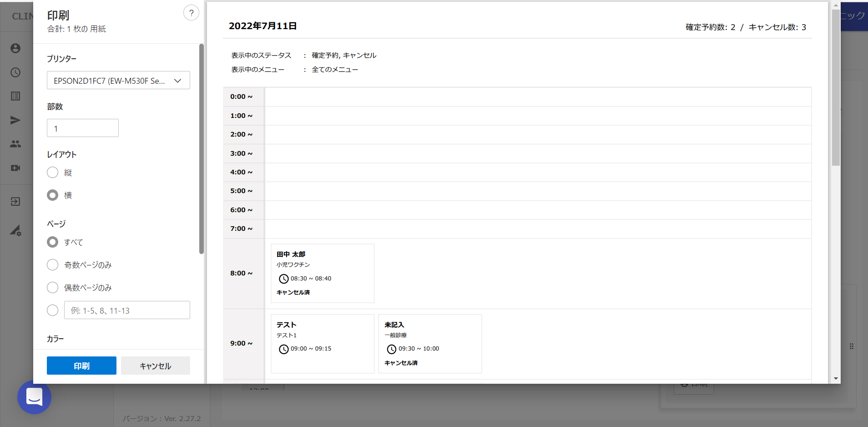The image size is (868, 427).
Task: Click the テスト appointment name
Action: tap(287, 325)
